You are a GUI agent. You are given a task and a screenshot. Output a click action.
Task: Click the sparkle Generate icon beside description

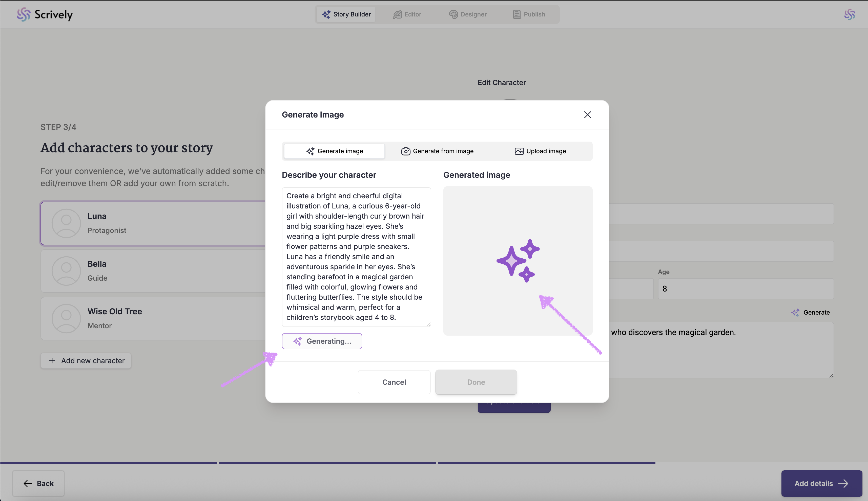[795, 313]
